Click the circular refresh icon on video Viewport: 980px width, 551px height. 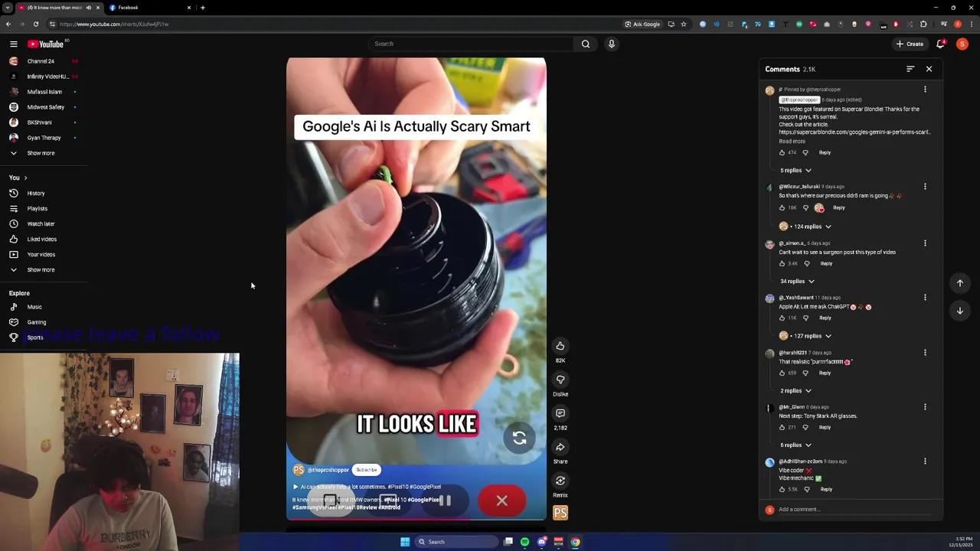click(x=519, y=438)
